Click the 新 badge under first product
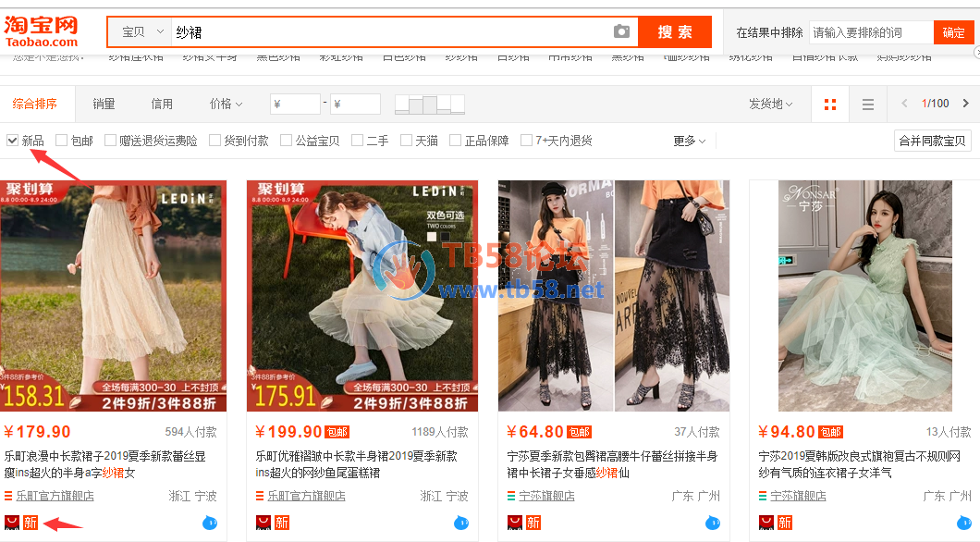Image resolution: width=980 pixels, height=542 pixels. (31, 523)
